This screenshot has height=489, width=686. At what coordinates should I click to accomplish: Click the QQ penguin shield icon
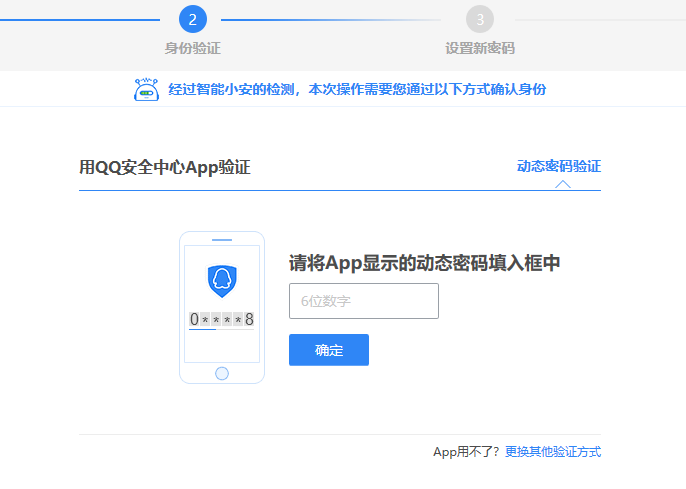[x=222, y=281]
